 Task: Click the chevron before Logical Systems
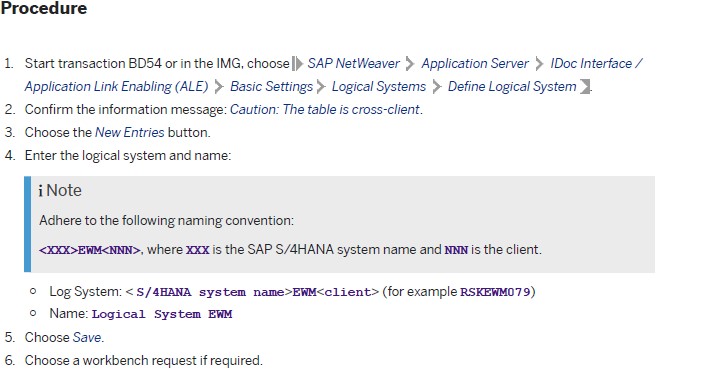(321, 86)
